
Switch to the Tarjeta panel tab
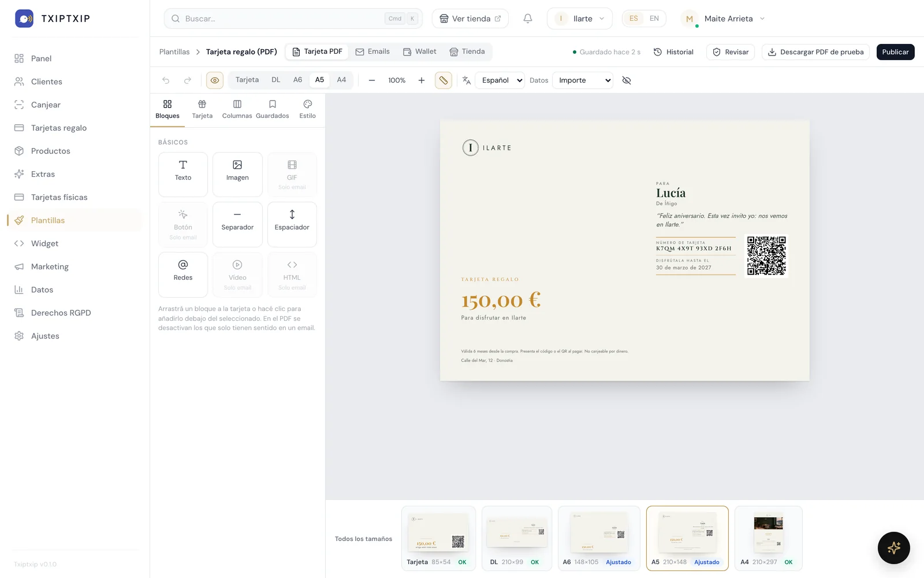pos(202,109)
